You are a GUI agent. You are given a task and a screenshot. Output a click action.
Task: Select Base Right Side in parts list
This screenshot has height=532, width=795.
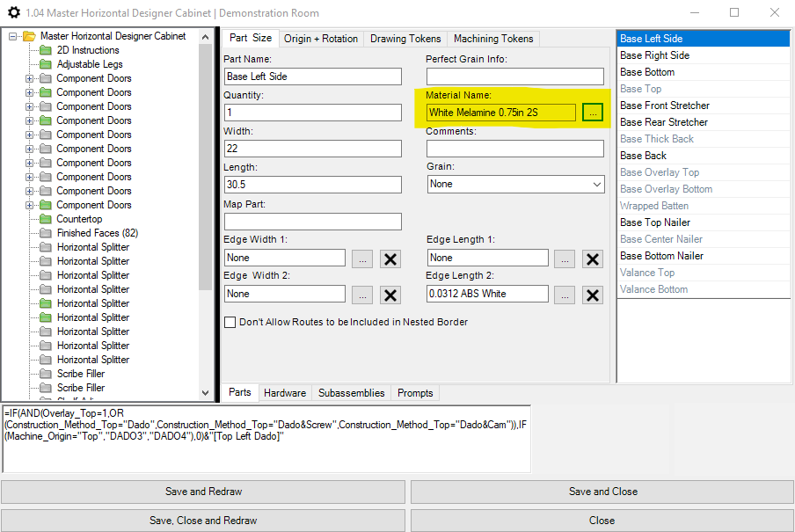click(655, 55)
